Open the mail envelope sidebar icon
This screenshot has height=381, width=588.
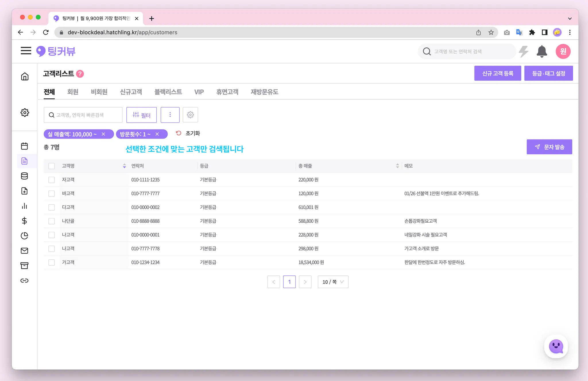(x=24, y=251)
